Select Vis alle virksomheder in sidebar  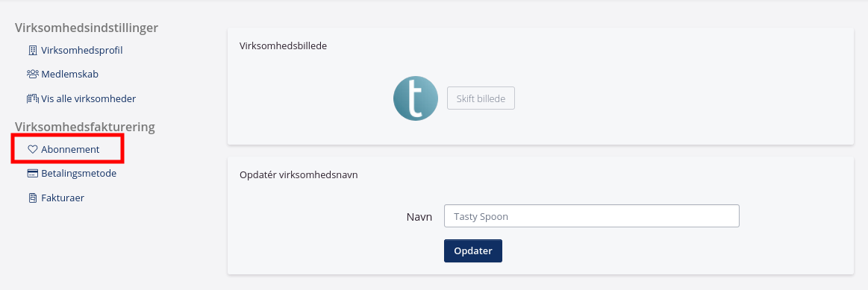pyautogui.click(x=88, y=99)
